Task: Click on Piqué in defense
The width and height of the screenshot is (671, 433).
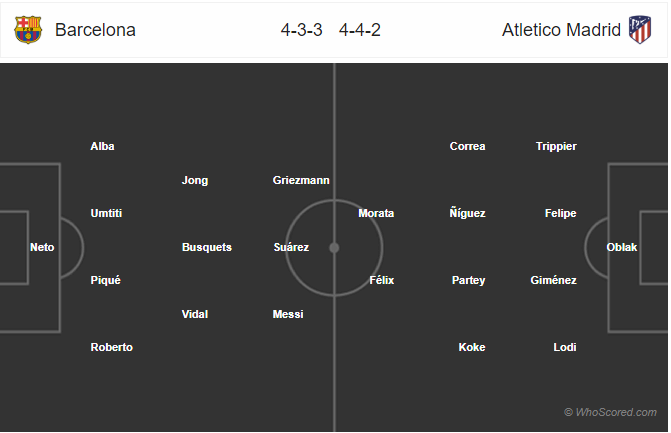Action: point(105,280)
